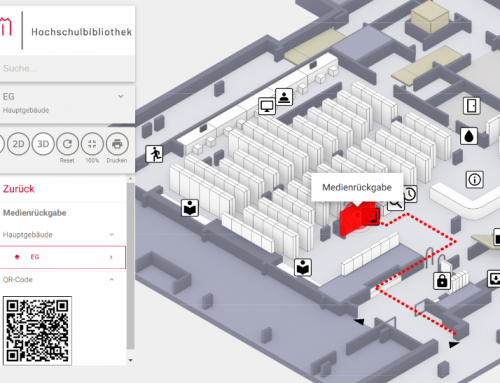The height and width of the screenshot is (383, 500).
Task: Click the sidebar scrollbar thumb
Action: 130,265
